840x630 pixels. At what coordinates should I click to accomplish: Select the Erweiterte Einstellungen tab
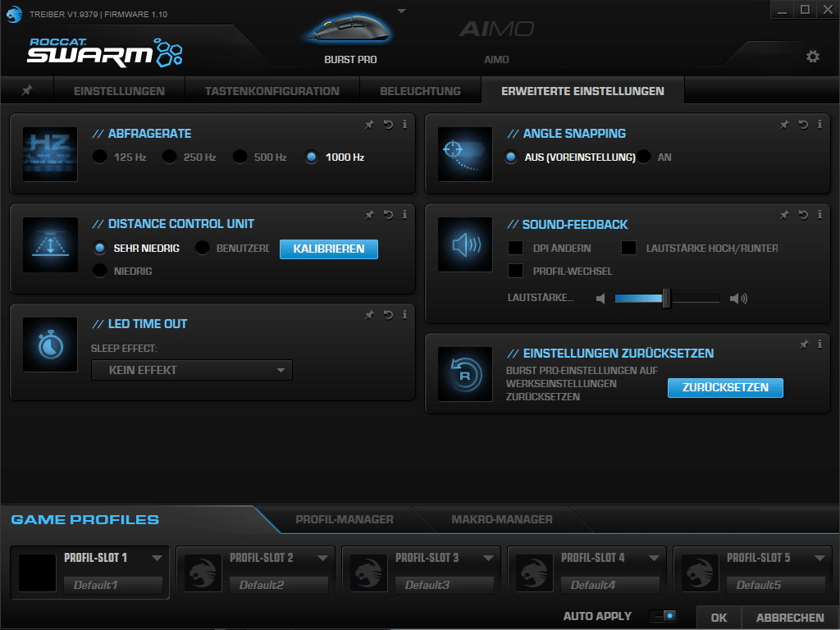click(583, 90)
